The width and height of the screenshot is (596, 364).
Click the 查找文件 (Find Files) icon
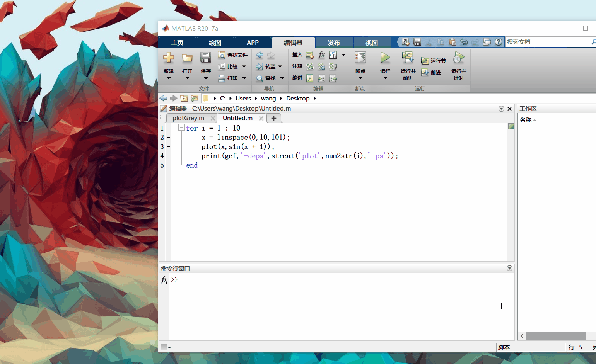222,54
